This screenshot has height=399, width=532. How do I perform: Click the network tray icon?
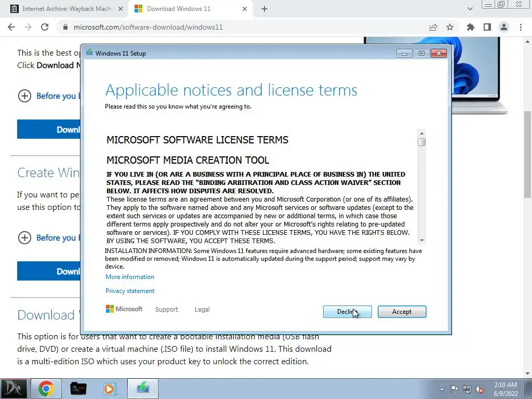click(x=467, y=389)
